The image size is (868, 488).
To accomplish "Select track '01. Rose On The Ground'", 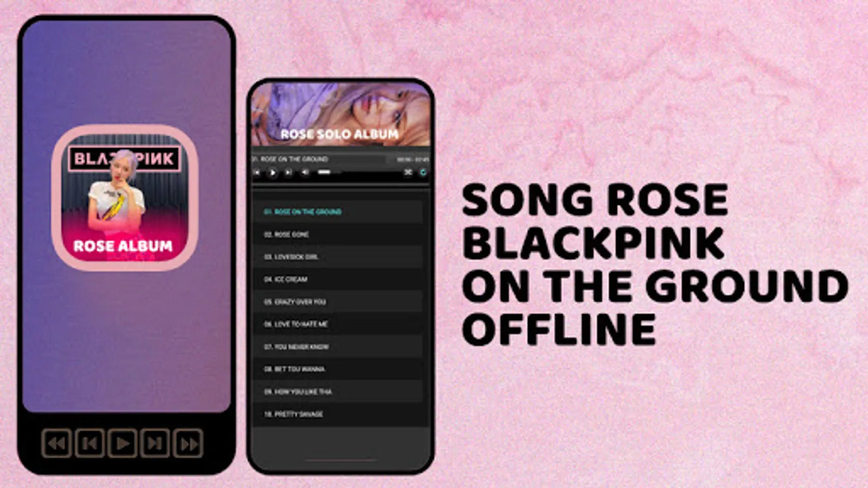I will click(338, 211).
